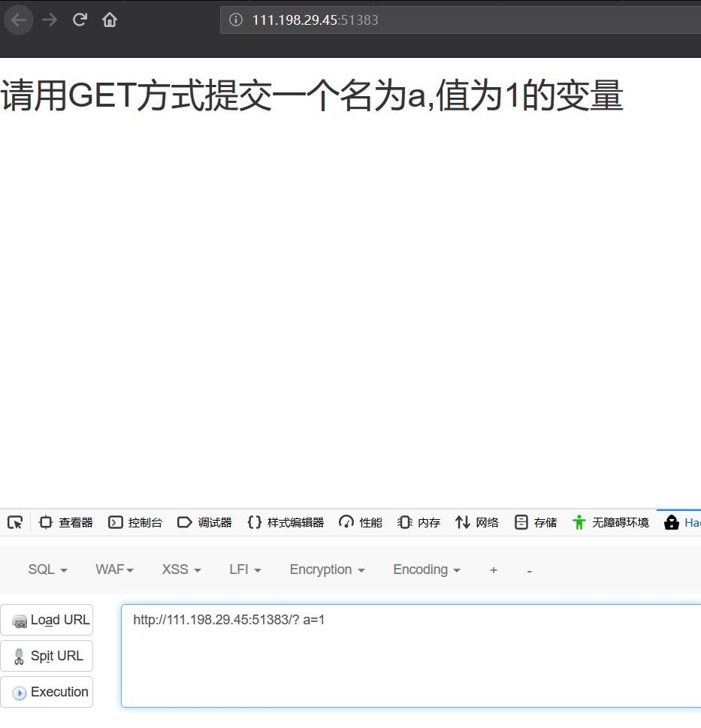Open the 样式编辑器 style editor tab
701x728 pixels.
tap(286, 523)
